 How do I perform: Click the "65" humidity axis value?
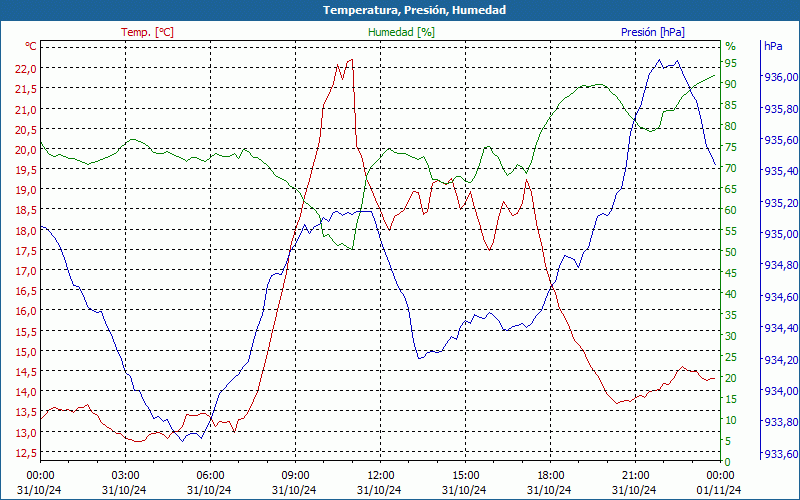[x=731, y=189]
